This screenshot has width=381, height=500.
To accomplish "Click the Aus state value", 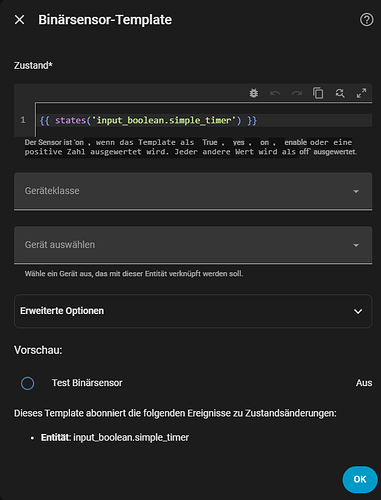I will coord(364,383).
